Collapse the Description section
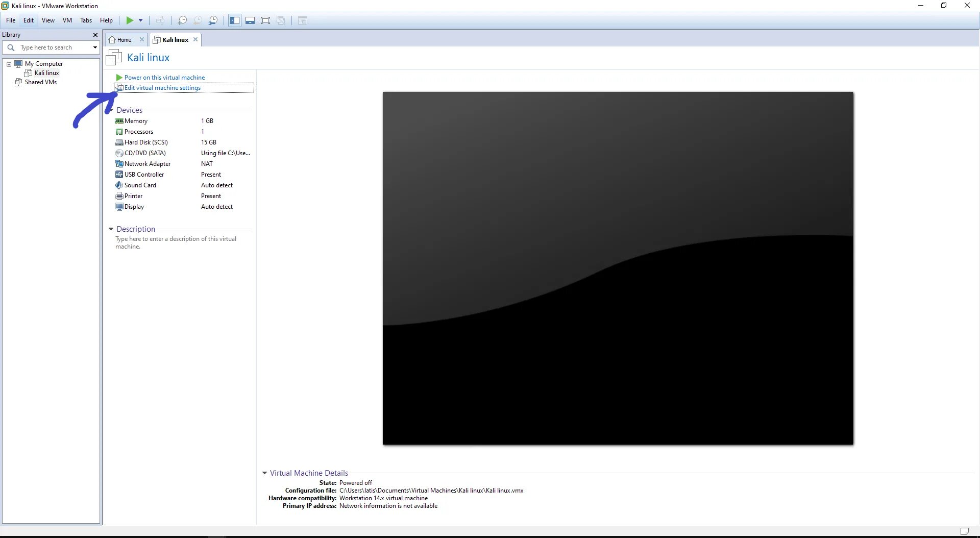 pos(111,229)
